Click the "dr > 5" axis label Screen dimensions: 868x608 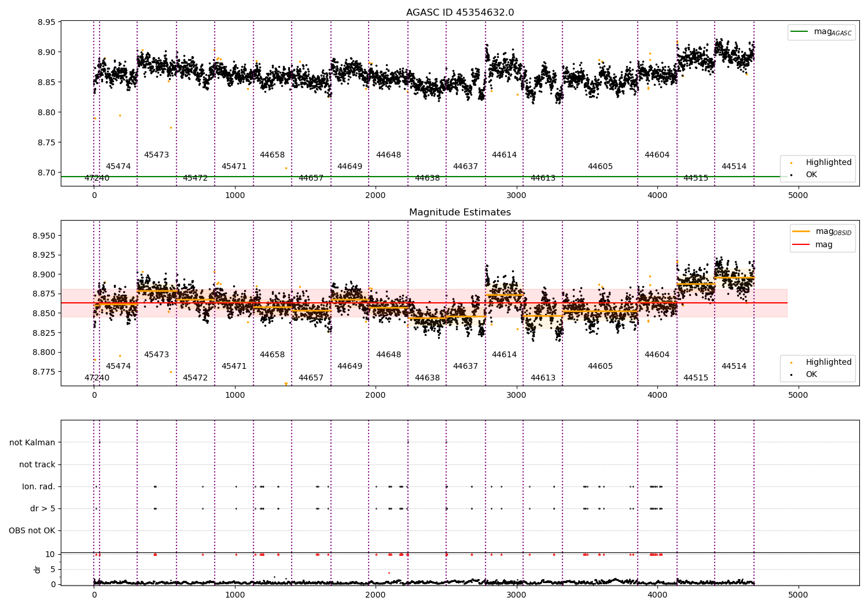coord(43,508)
